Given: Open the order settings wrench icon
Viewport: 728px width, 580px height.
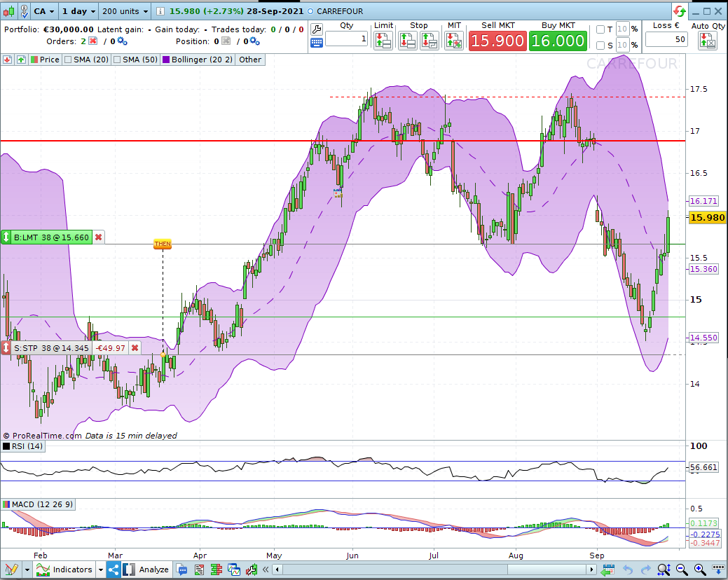Looking at the screenshot, I should 317,29.
